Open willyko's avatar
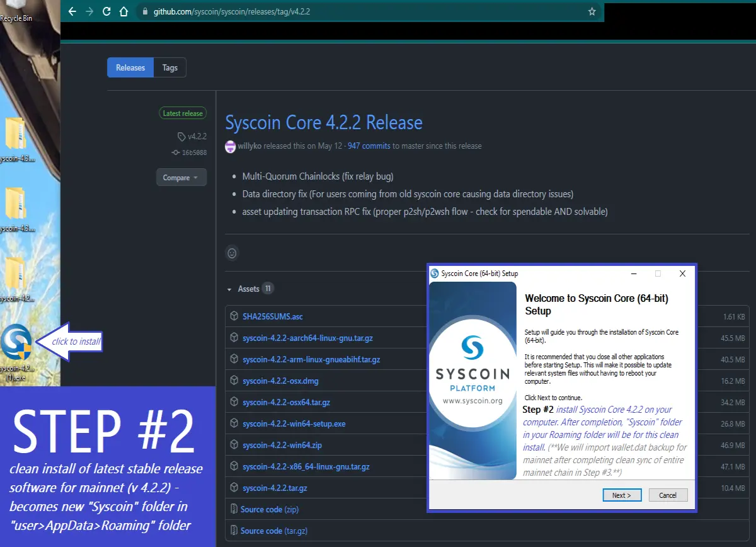The image size is (756, 547). pyautogui.click(x=231, y=146)
